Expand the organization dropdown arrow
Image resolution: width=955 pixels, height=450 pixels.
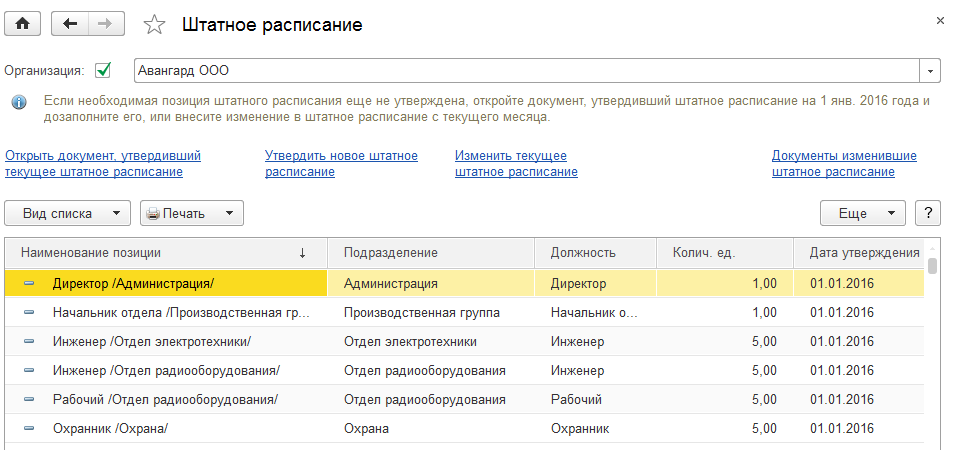pyautogui.click(x=931, y=71)
